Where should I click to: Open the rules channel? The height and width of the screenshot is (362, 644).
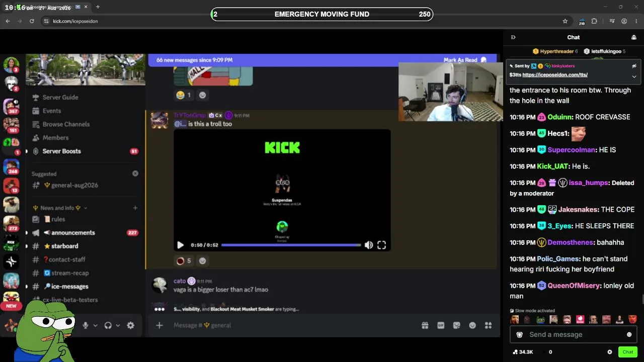[x=58, y=219]
